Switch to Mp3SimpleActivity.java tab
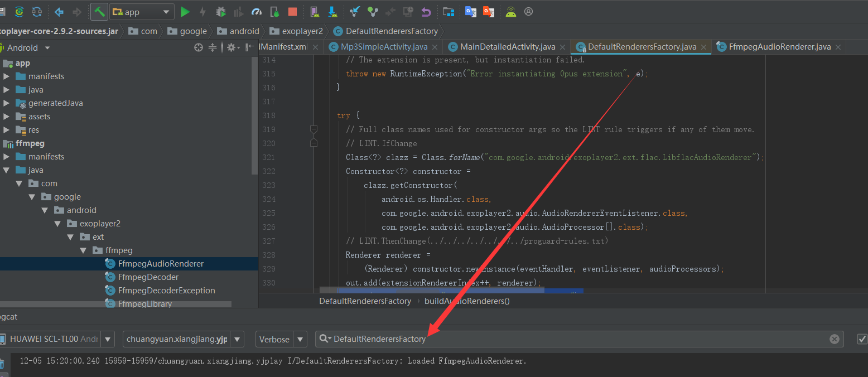 pyautogui.click(x=384, y=47)
